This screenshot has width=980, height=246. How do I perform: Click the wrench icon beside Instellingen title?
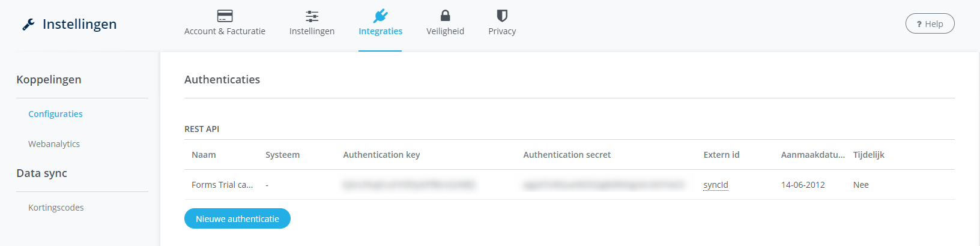[x=28, y=24]
